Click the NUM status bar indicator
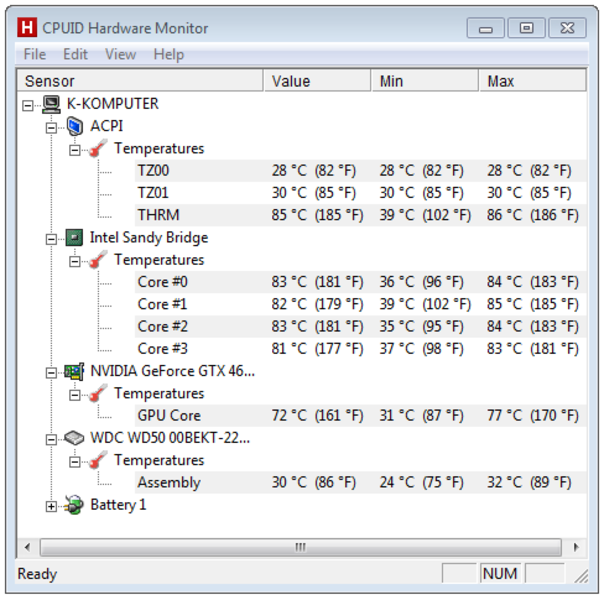The width and height of the screenshot is (604, 600). [500, 574]
